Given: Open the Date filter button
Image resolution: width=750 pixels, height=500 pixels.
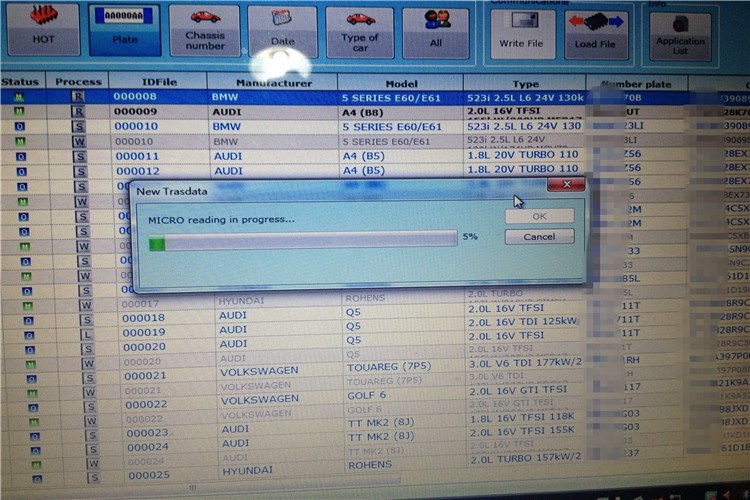Looking at the screenshot, I should pos(282,32).
